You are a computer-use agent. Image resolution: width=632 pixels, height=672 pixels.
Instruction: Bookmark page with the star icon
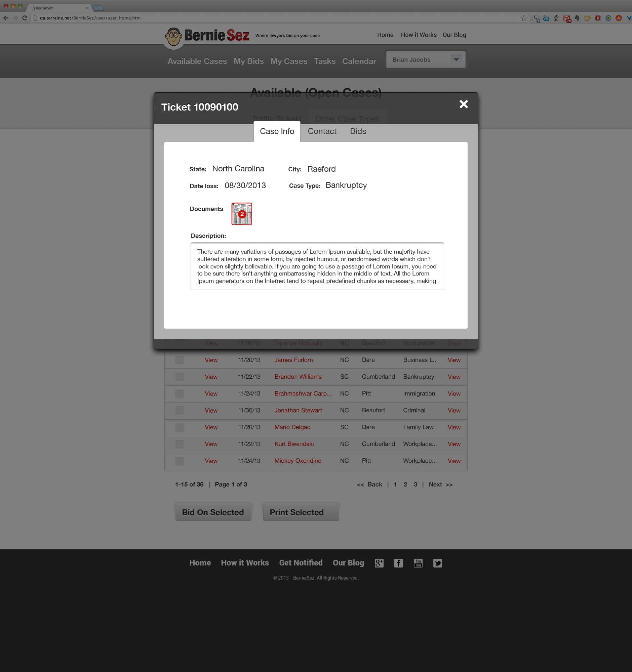tap(524, 18)
